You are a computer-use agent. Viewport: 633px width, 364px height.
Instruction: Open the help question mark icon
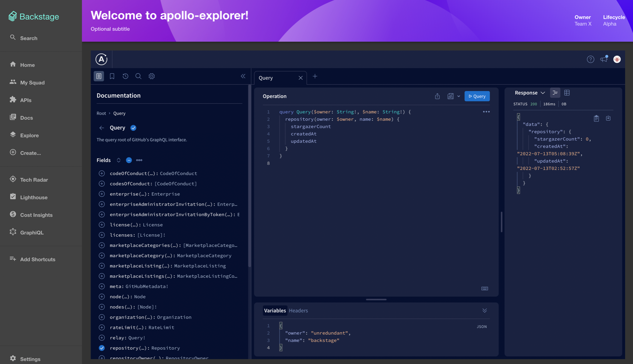[x=590, y=59]
